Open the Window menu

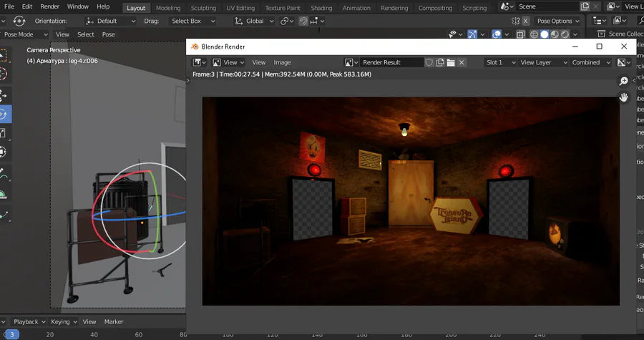77,6
